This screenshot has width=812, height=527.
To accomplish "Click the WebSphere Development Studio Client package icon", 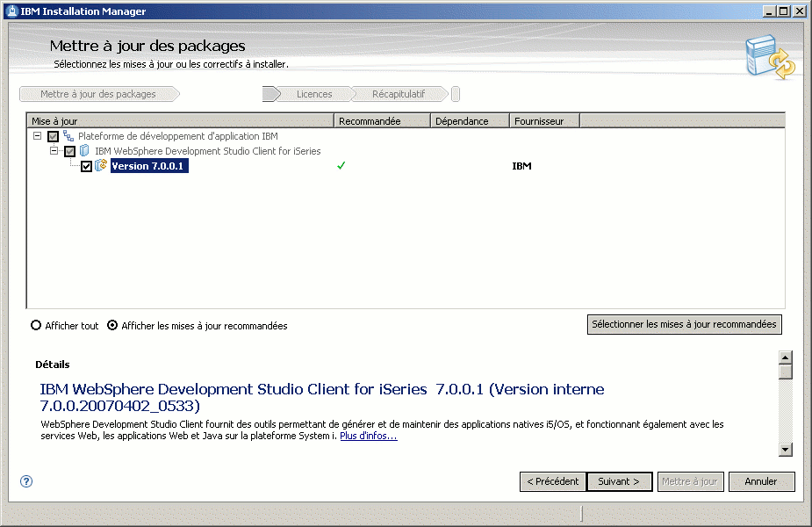I will [x=84, y=151].
